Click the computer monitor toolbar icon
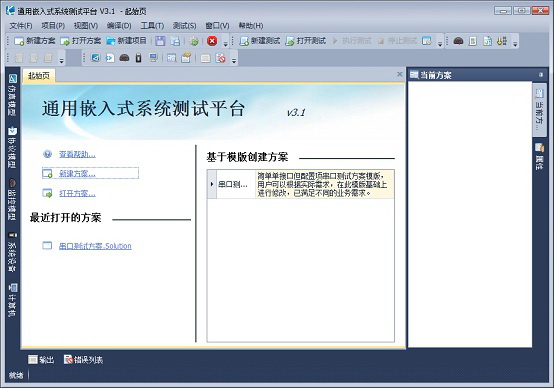Viewport: 554px width, 388px height. pyautogui.click(x=153, y=58)
